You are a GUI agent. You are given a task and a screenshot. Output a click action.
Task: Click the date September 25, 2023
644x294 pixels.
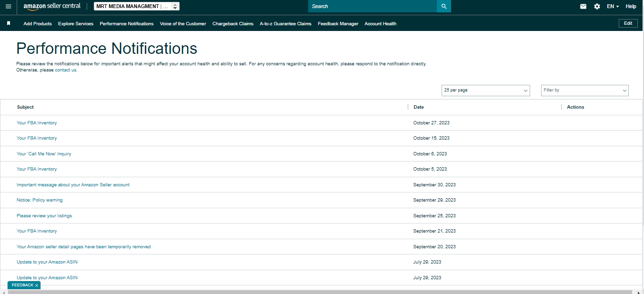point(434,216)
